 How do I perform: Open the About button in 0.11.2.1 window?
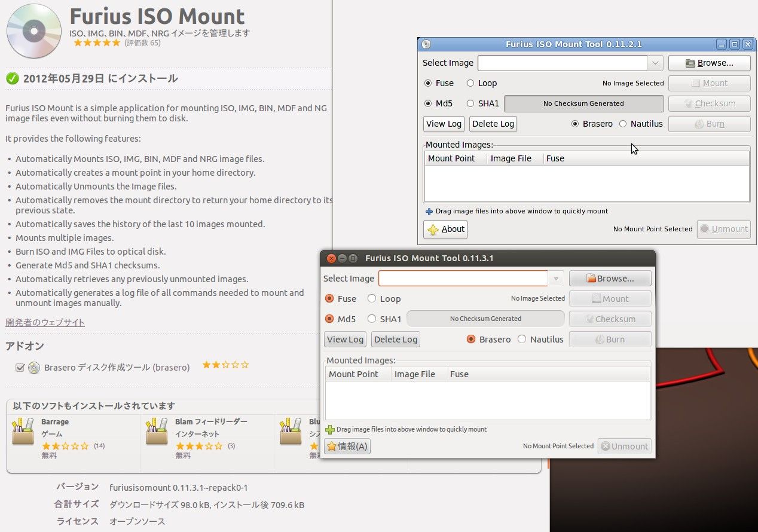coord(445,230)
